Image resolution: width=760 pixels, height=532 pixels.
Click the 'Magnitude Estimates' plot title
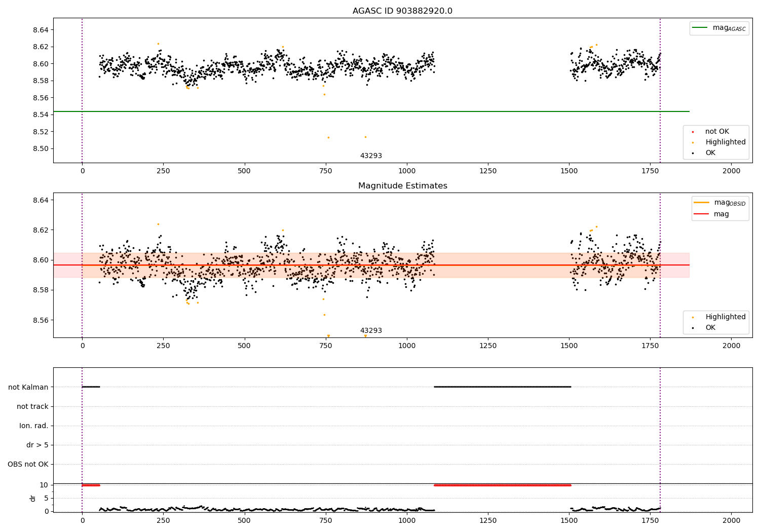click(402, 186)
